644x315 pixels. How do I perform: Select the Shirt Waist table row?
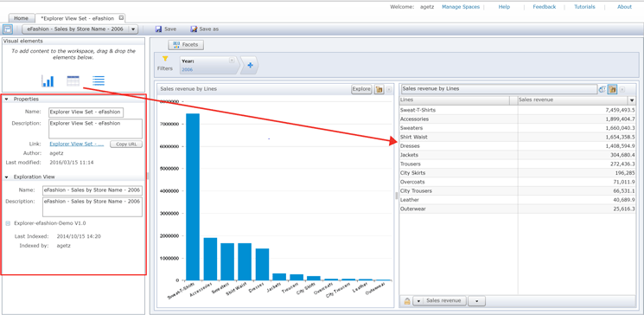pyautogui.click(x=518, y=137)
